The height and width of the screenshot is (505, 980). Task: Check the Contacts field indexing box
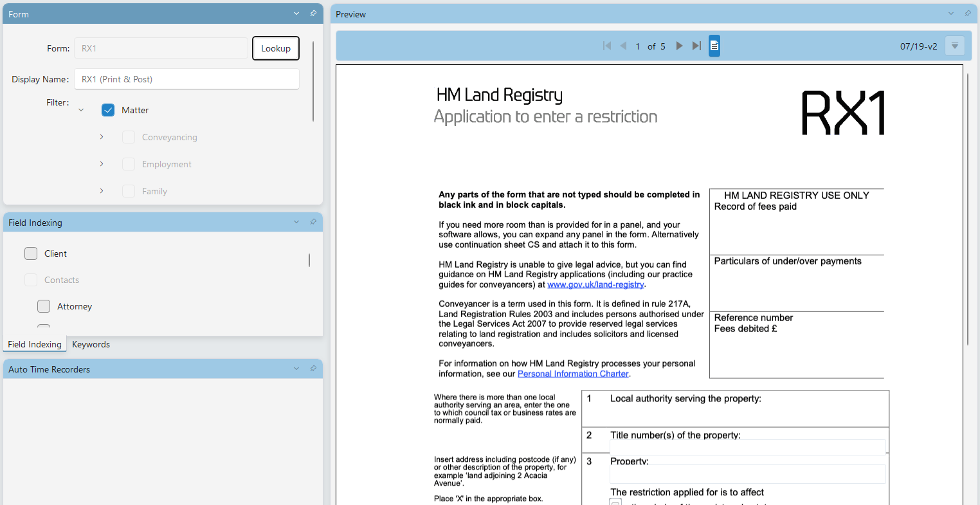pyautogui.click(x=31, y=280)
